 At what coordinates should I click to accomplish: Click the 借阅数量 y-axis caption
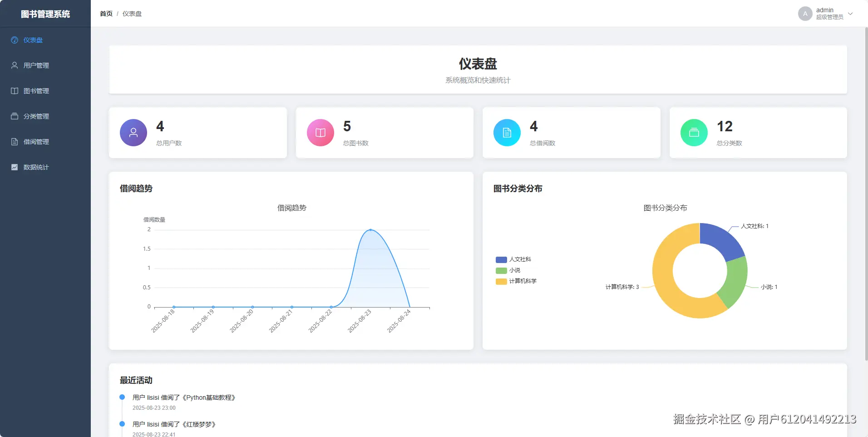coord(154,220)
